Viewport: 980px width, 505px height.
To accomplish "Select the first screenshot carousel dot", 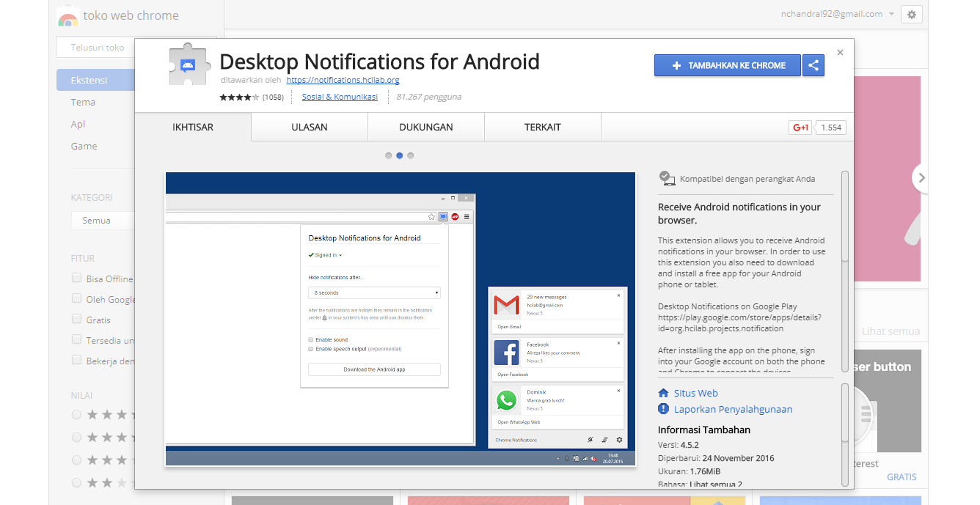I will pos(389,155).
